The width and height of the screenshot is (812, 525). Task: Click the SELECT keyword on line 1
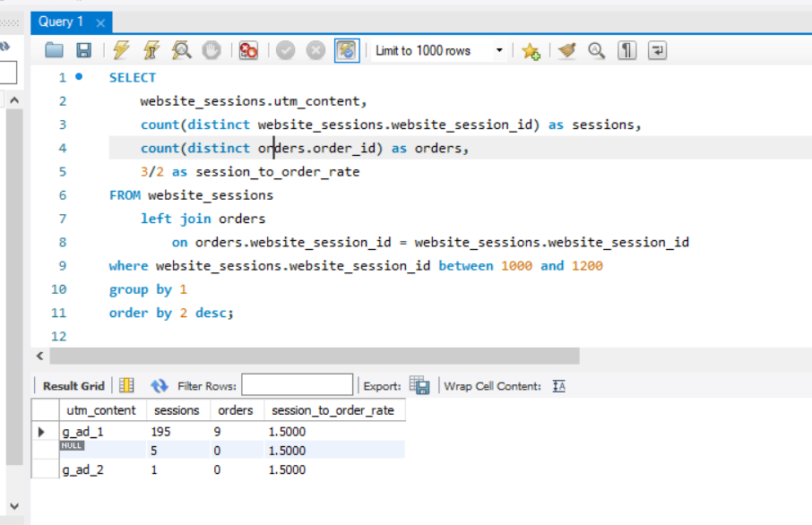pos(132,78)
